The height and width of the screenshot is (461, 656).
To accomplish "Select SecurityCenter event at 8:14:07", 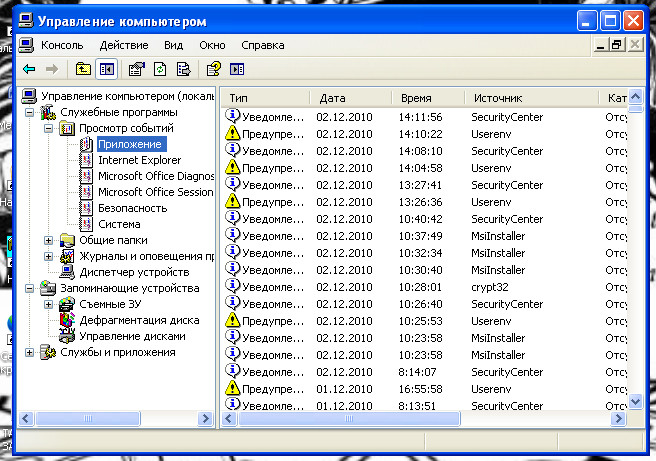I will tap(424, 372).
